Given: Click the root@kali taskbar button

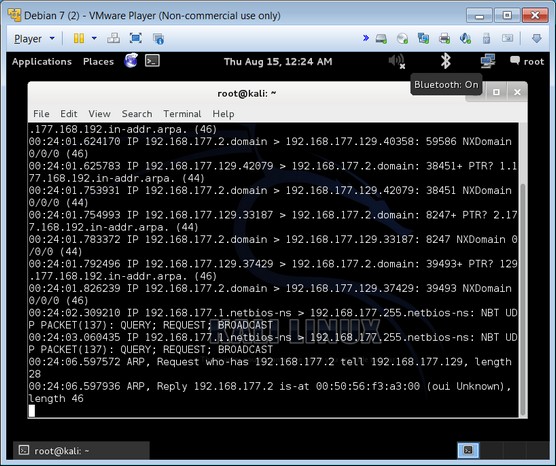Looking at the screenshot, I should click(81, 451).
